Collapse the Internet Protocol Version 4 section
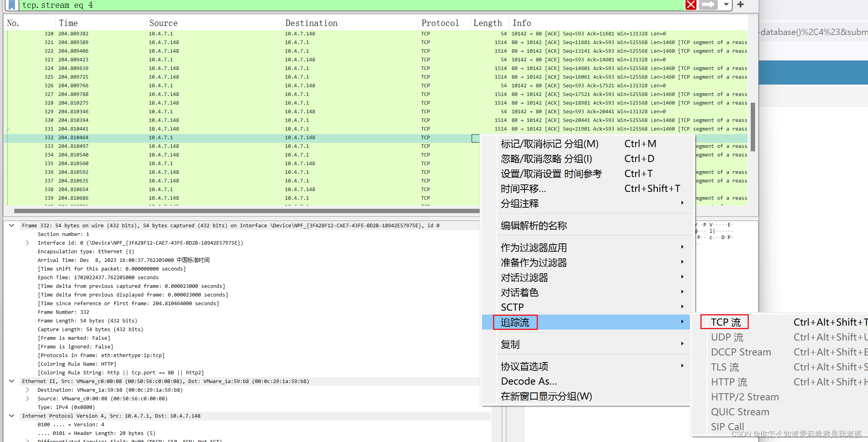The image size is (868, 442). [12, 416]
